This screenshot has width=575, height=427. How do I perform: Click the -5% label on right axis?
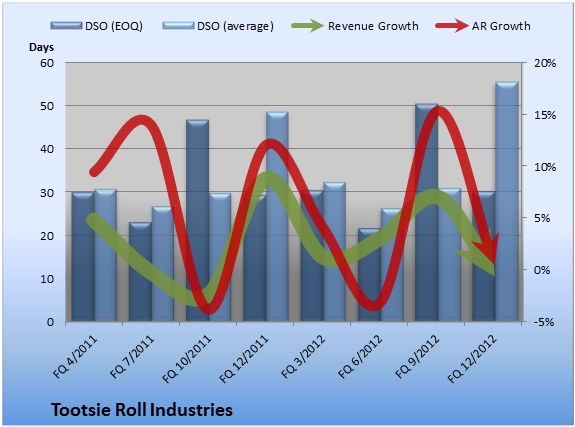click(x=544, y=322)
